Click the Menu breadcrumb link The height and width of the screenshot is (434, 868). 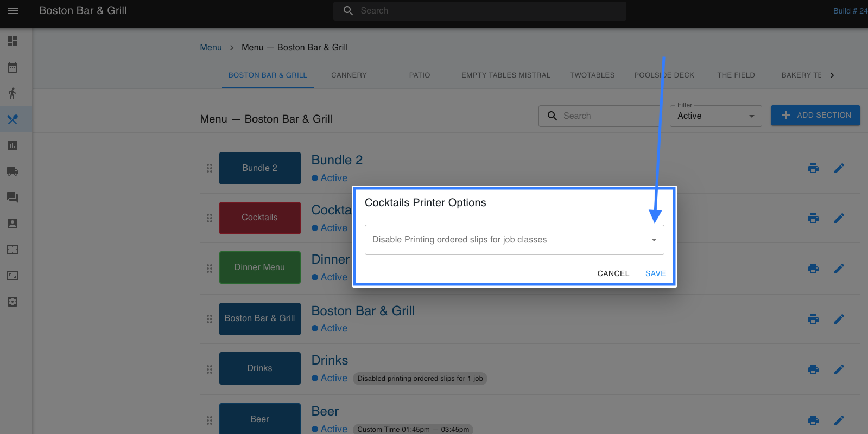click(x=211, y=48)
